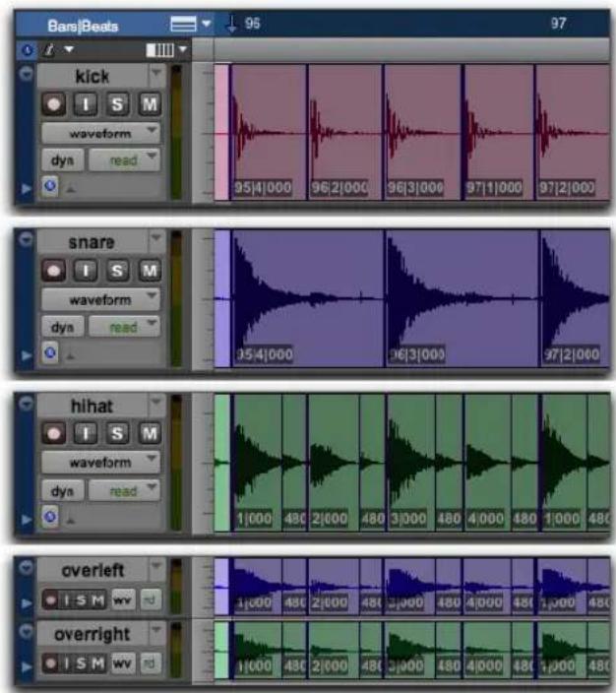Click the track column view icon
Image resolution: width=616 pixels, height=693 pixels.
(x=159, y=50)
